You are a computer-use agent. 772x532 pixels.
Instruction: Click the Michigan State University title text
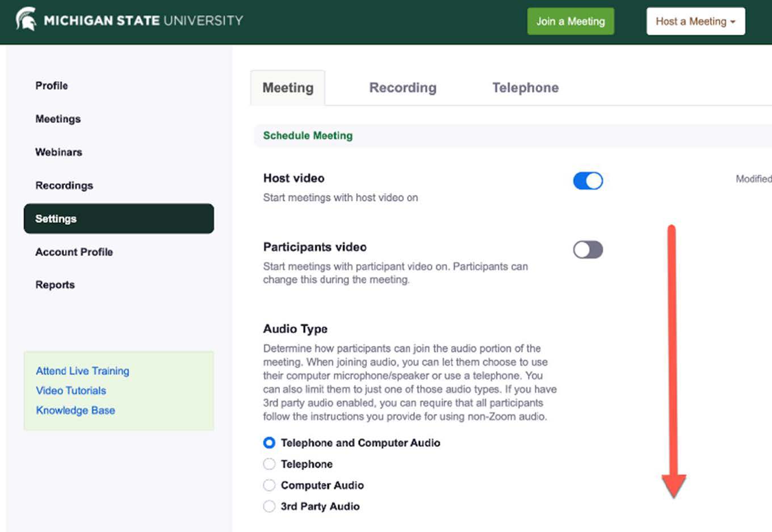click(144, 21)
